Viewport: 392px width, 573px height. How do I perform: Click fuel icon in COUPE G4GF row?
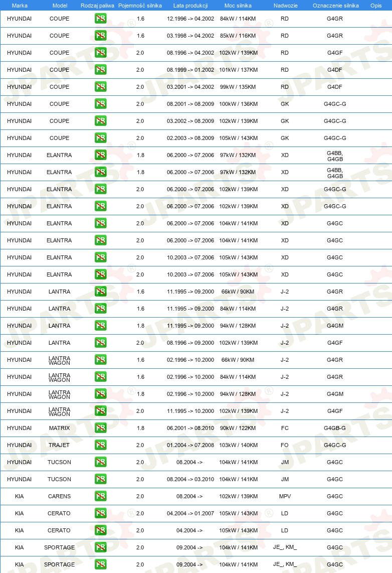pos(100,53)
